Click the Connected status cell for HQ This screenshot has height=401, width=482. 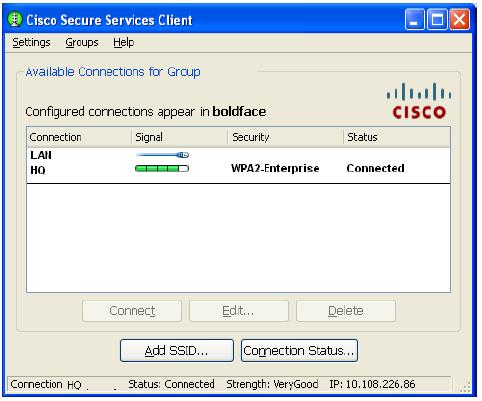375,168
